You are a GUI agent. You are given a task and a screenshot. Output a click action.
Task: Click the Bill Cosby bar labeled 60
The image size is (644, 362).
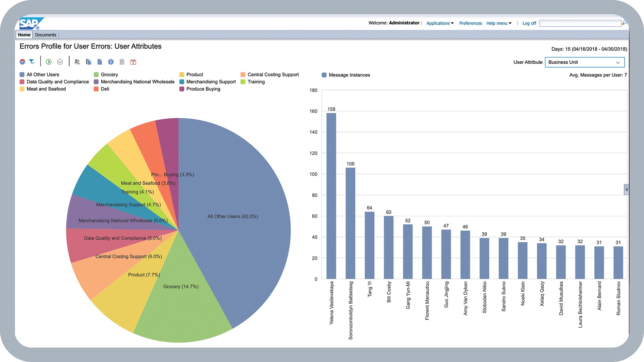click(389, 247)
